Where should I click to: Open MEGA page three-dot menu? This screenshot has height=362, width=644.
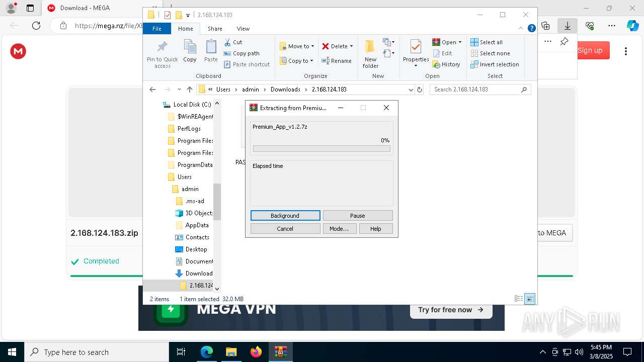626,51
